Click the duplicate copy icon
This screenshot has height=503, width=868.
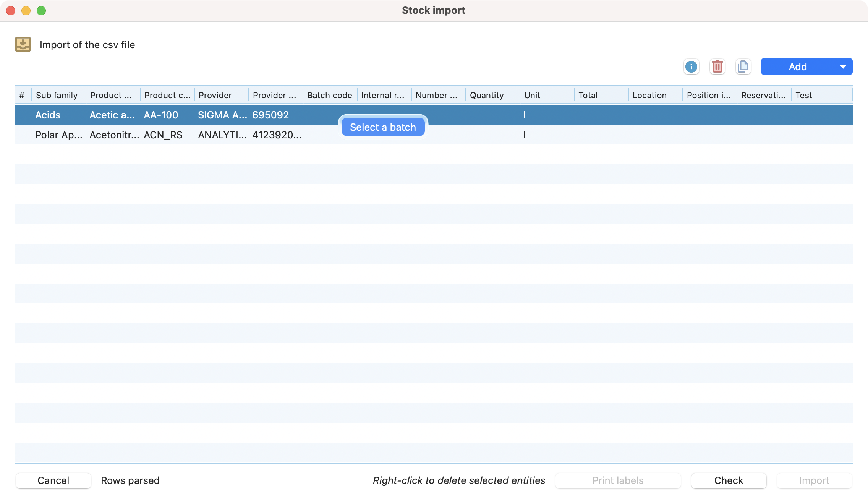coord(743,67)
